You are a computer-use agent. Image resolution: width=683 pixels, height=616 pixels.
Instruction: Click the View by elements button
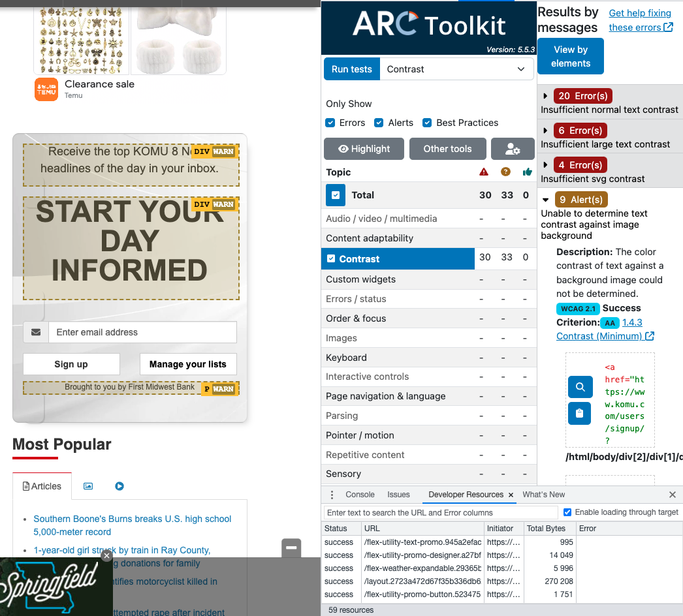click(571, 56)
